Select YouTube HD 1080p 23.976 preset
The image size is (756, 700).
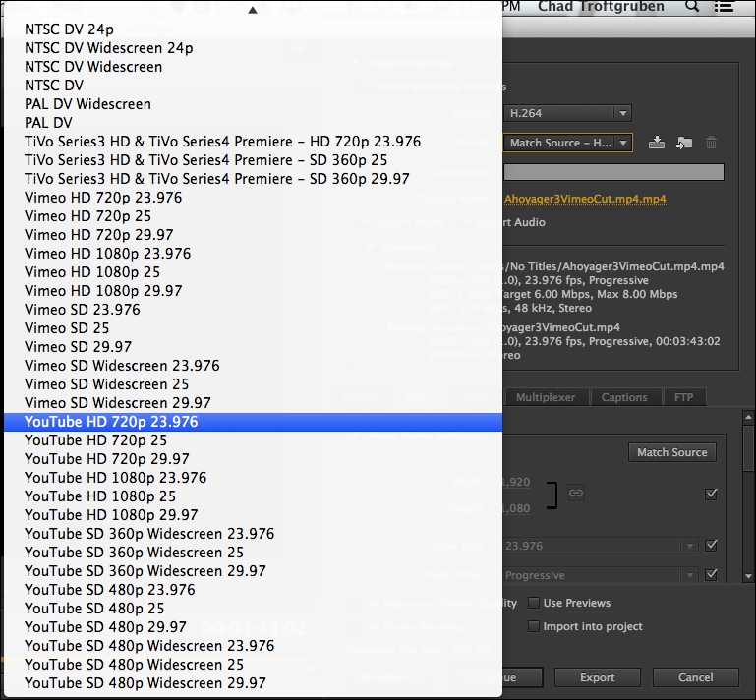pos(253,478)
